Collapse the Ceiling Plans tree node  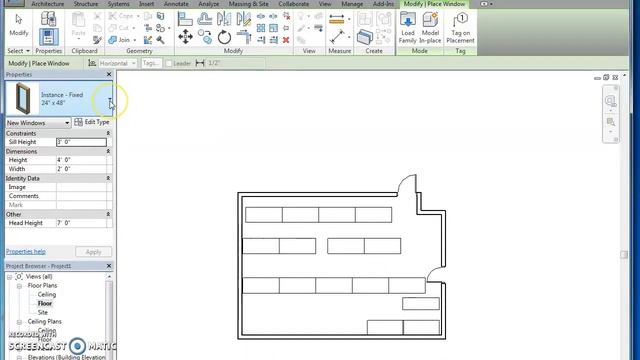point(19,322)
